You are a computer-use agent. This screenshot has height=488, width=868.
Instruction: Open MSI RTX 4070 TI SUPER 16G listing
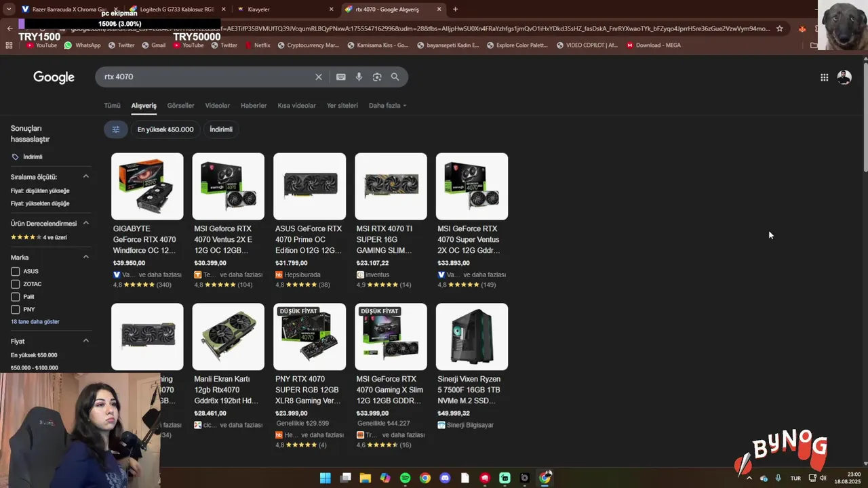tap(391, 222)
